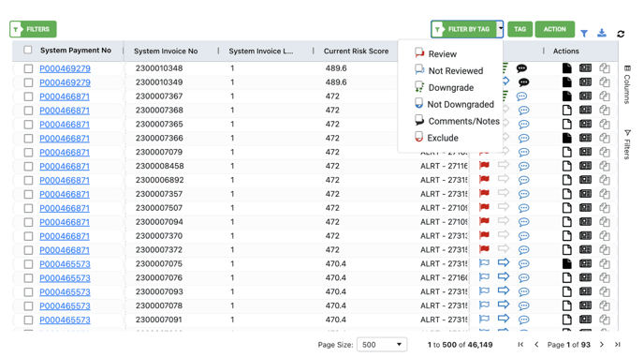Click the refresh icon in toolbar
This screenshot has height=357, width=644.
tap(621, 34)
